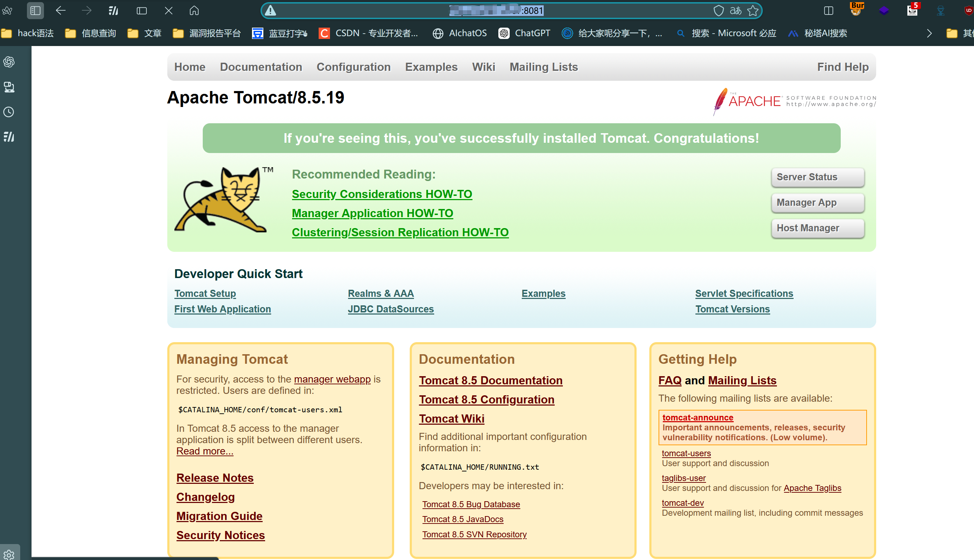Stop loading the current page
The image size is (974, 560).
click(168, 10)
